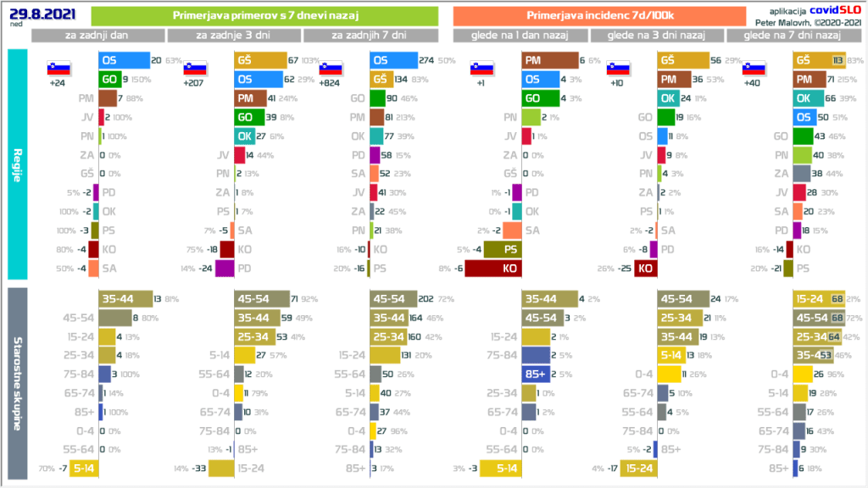Viewport: 868px width, 488px height.
Task: Select the cyan "Regije" side panel label
Action: (x=17, y=164)
